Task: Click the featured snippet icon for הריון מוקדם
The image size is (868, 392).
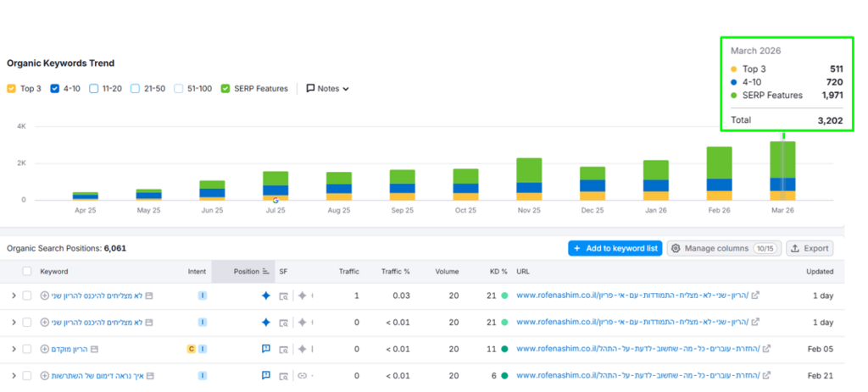Action: pos(266,349)
